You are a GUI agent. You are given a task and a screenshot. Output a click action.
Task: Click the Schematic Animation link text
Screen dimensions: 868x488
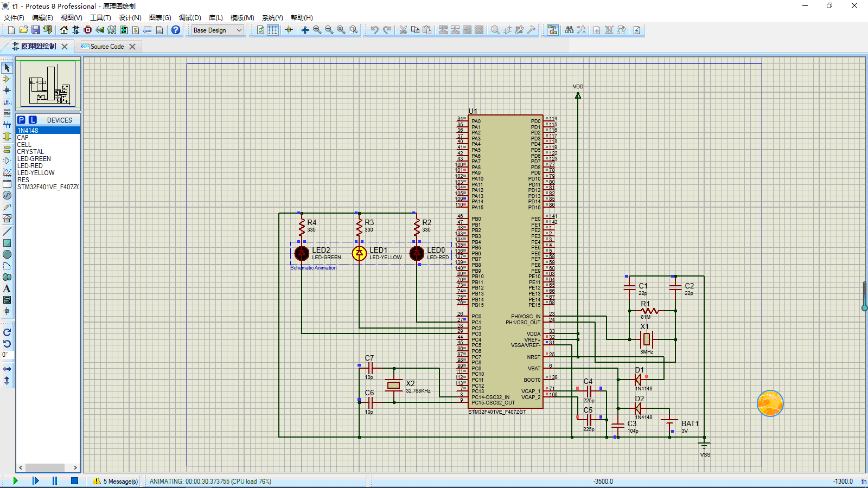pyautogui.click(x=314, y=268)
